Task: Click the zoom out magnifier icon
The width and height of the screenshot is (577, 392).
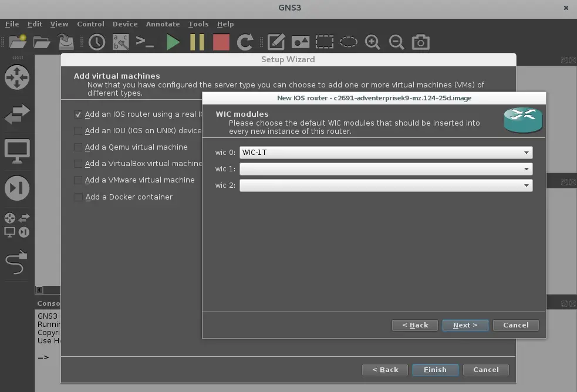Action: tap(396, 42)
